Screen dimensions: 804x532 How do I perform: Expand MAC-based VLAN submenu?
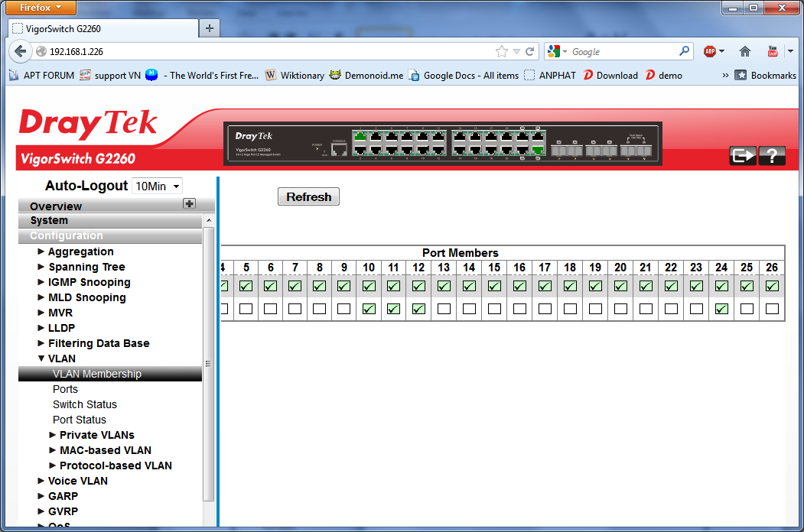(100, 450)
